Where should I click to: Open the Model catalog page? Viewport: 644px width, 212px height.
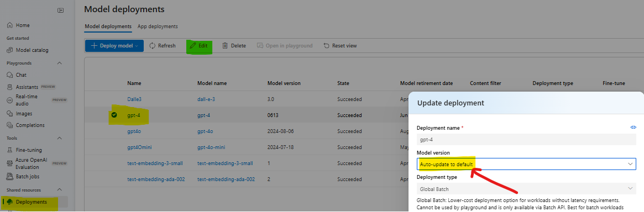(28, 50)
